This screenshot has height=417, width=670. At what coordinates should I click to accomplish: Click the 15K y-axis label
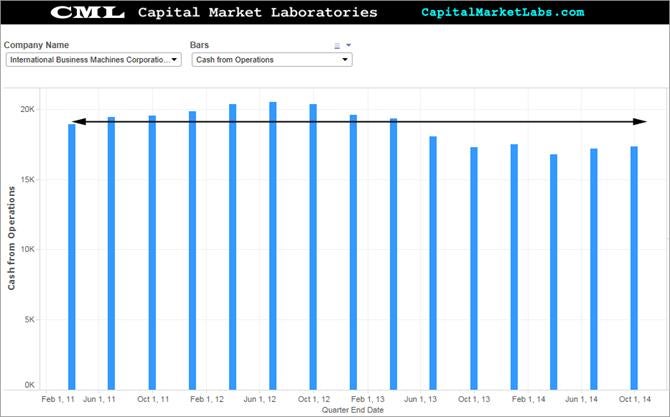[x=28, y=179]
